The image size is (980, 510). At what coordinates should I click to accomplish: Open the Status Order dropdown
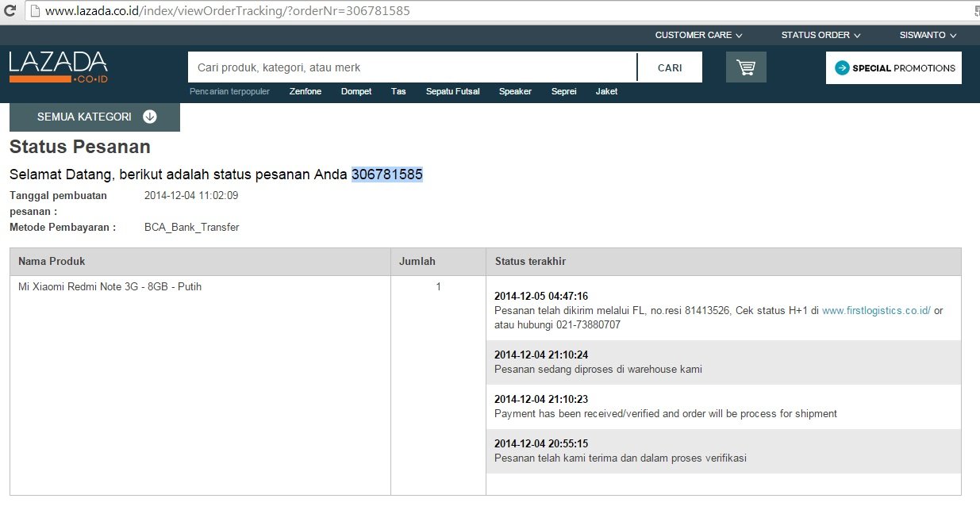click(x=821, y=35)
